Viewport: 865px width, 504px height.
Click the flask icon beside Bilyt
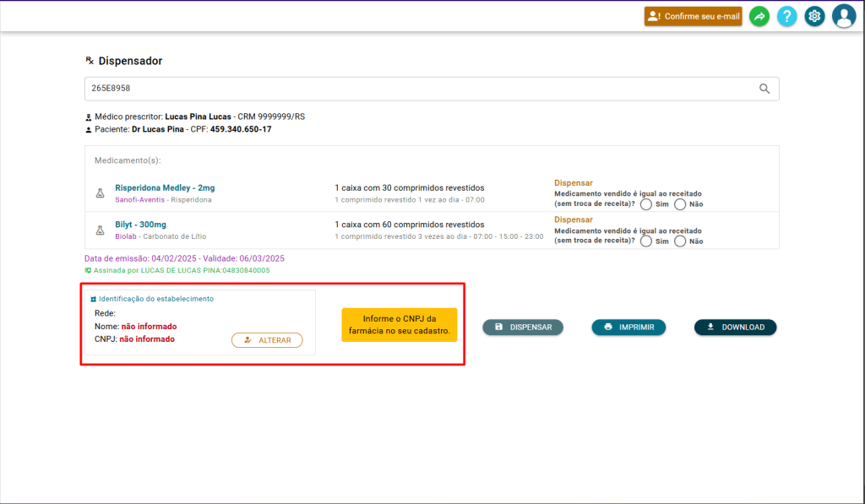click(100, 230)
